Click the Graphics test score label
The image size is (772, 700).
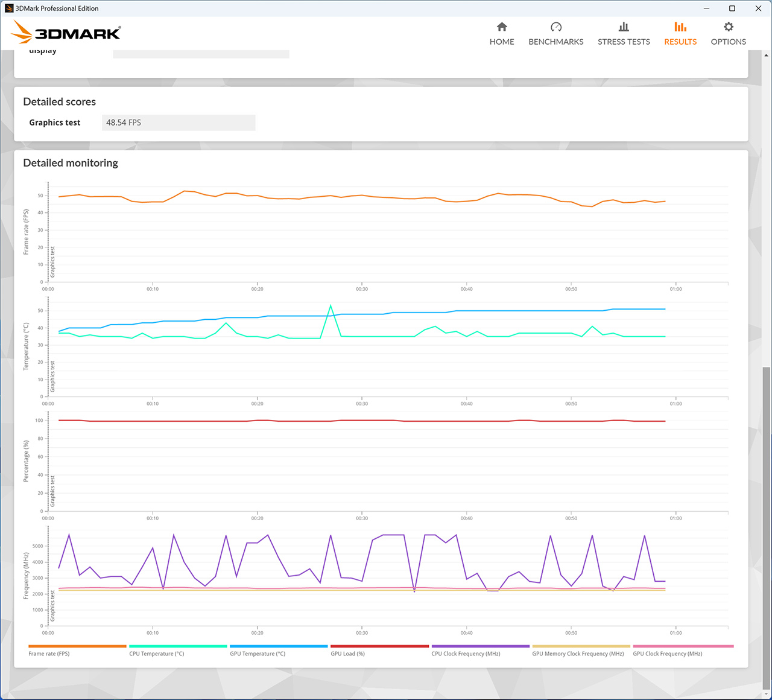55,122
